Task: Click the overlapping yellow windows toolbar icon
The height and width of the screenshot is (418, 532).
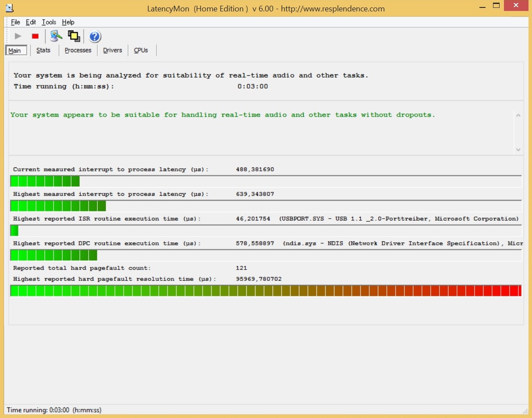Action: point(74,36)
